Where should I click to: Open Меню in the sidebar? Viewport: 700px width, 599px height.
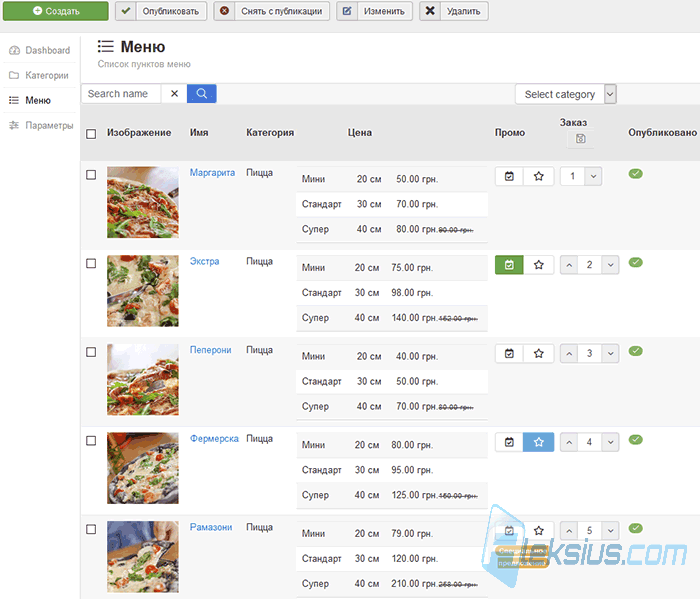pos(30,100)
